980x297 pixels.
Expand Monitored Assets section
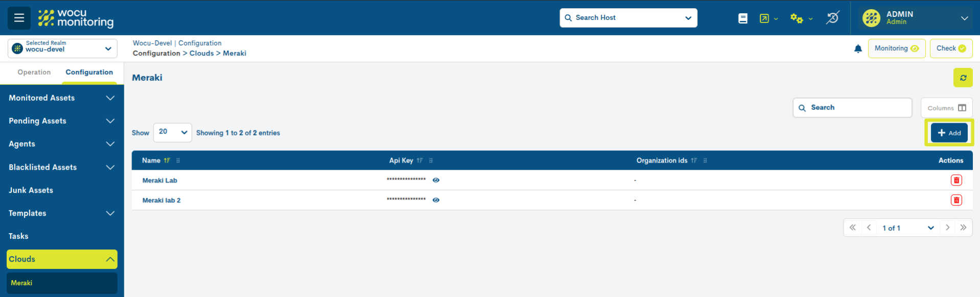pyautogui.click(x=62, y=98)
